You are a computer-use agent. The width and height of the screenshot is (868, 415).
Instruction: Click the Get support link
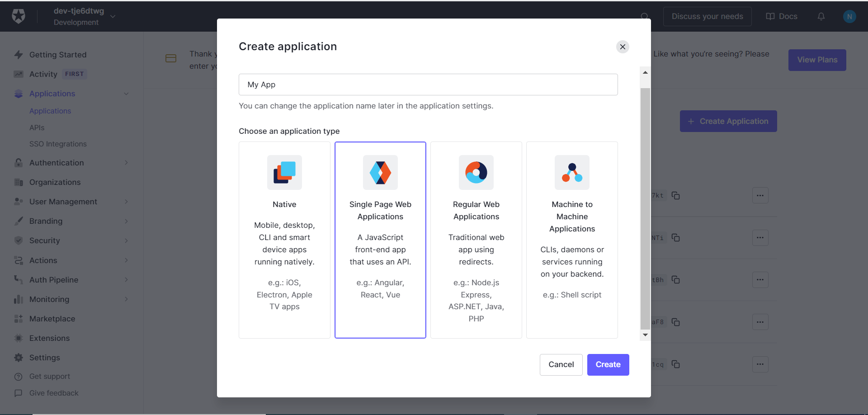pos(50,376)
